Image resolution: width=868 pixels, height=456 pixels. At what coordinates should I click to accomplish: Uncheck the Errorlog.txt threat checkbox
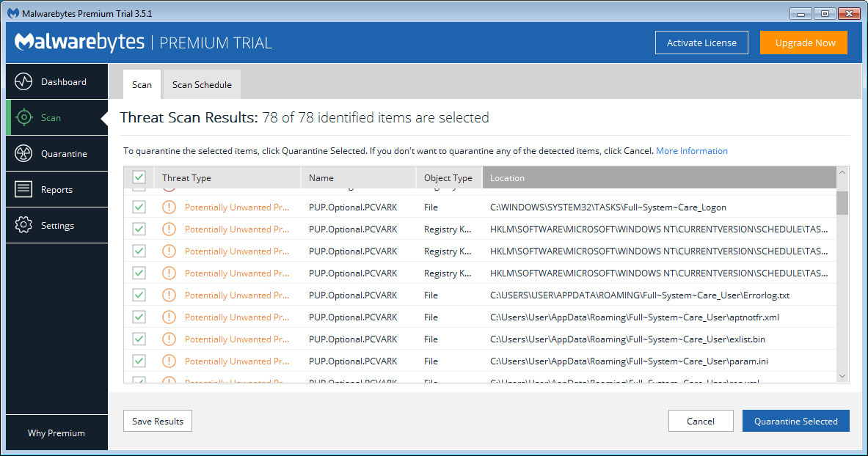[x=139, y=295]
